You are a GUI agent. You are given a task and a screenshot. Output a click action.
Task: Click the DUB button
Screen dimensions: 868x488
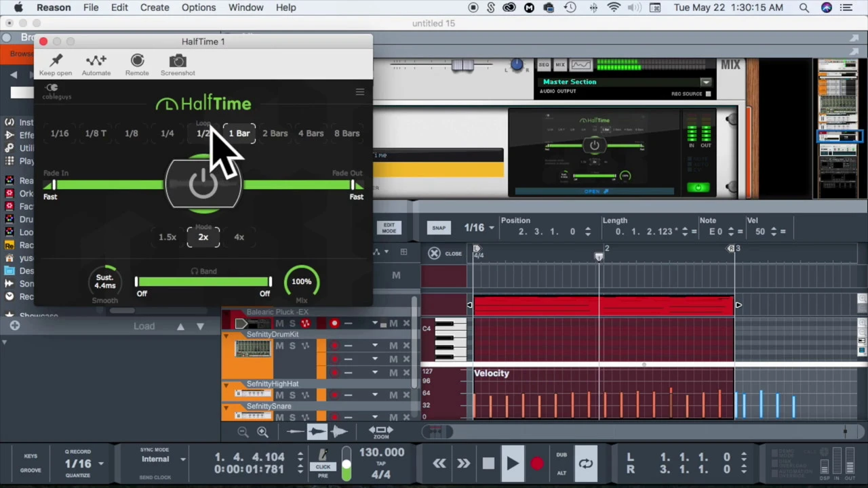(x=561, y=455)
